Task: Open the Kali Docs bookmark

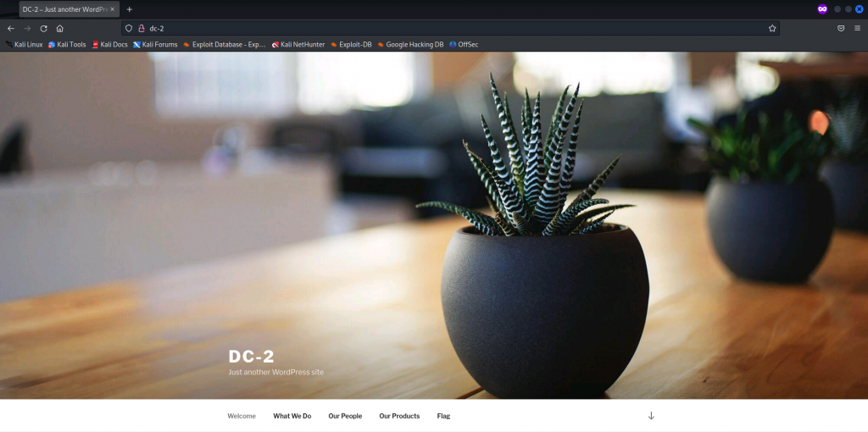Action: click(x=109, y=44)
